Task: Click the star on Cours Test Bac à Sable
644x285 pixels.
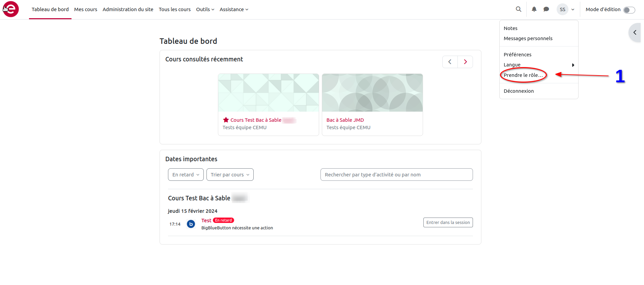Action: coord(226,120)
